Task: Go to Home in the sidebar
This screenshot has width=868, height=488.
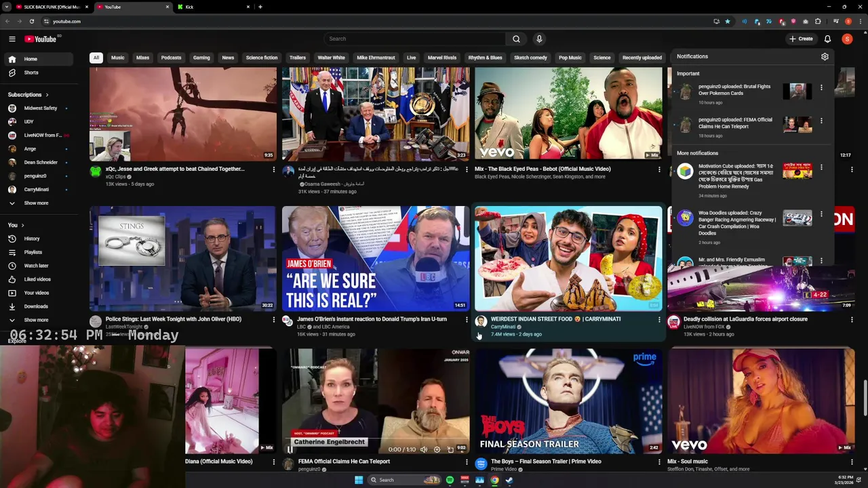Action: coord(39,59)
